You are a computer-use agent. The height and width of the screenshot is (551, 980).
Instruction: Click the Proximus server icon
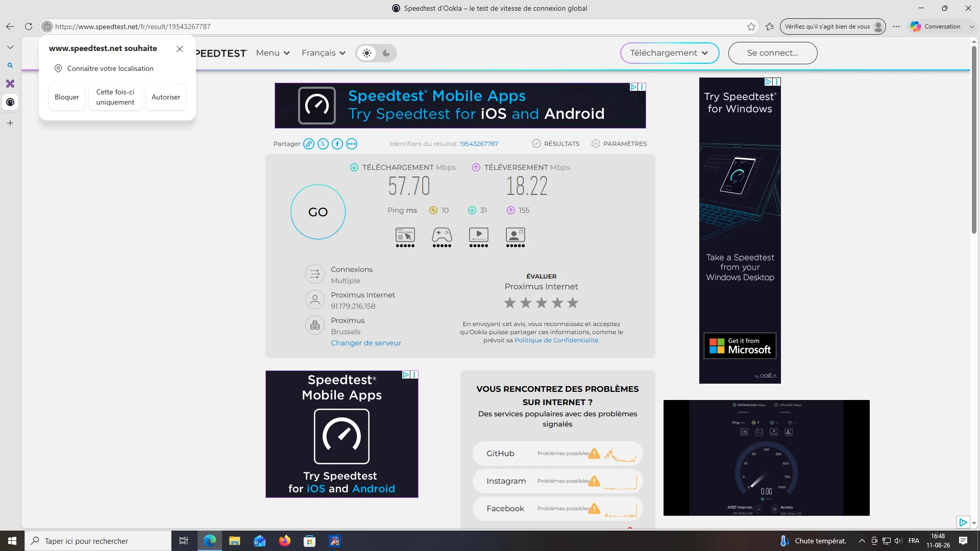(x=315, y=325)
